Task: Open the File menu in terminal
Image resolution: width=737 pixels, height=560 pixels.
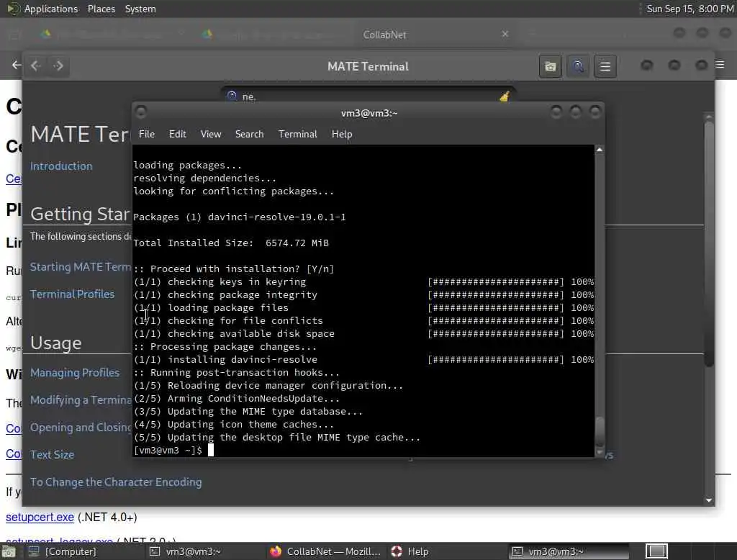Action: click(147, 134)
